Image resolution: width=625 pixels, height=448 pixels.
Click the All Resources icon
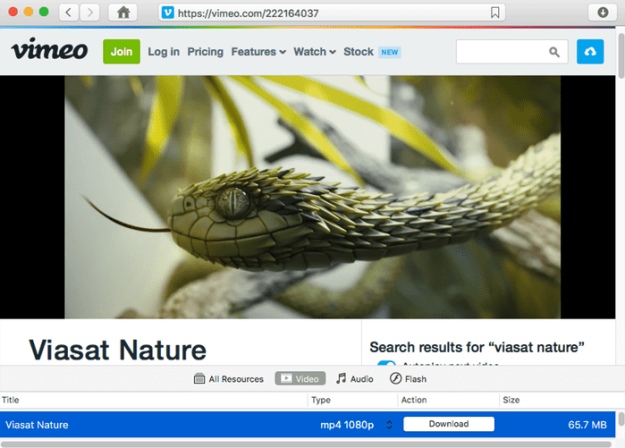199,378
